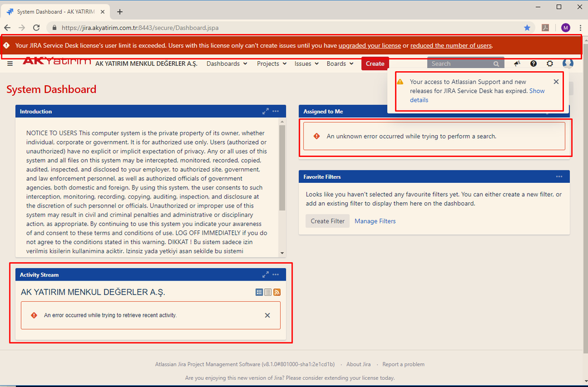The width and height of the screenshot is (588, 387).
Task: Open a new browser tab
Action: click(x=119, y=12)
